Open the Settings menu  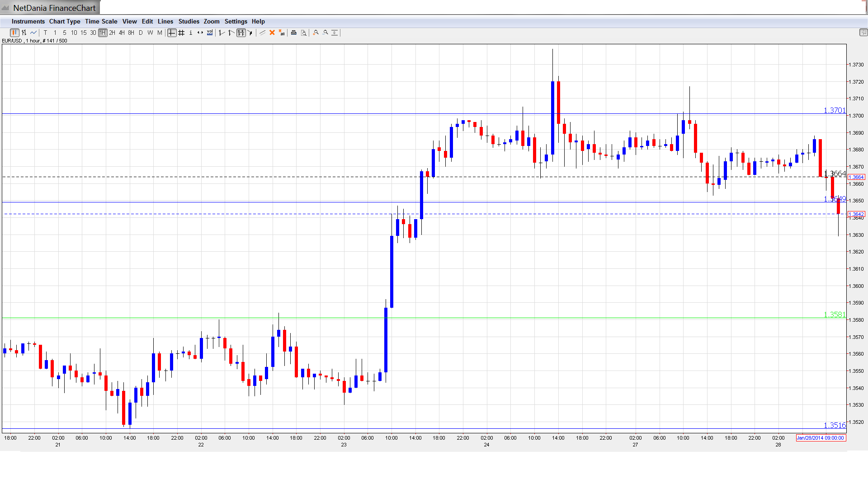coord(236,21)
